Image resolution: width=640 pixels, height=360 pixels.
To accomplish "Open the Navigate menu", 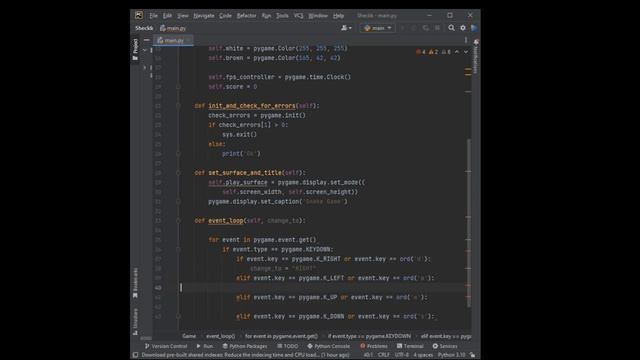I will (x=204, y=16).
